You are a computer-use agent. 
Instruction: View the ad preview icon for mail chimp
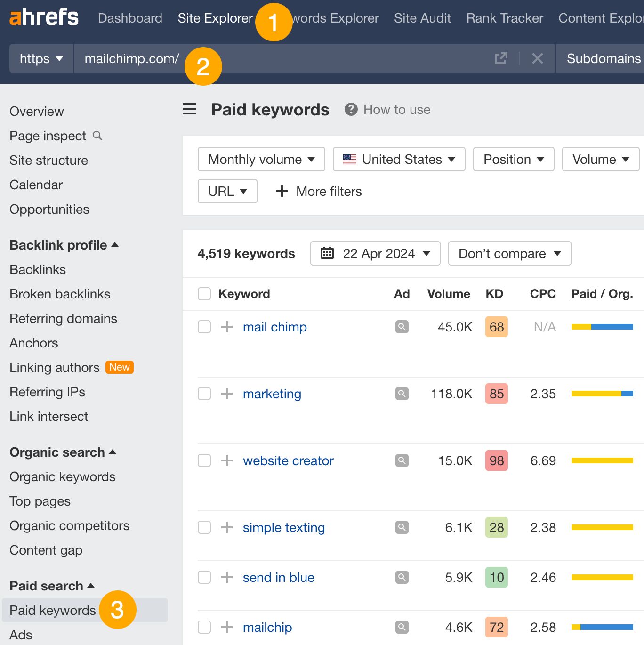click(402, 327)
